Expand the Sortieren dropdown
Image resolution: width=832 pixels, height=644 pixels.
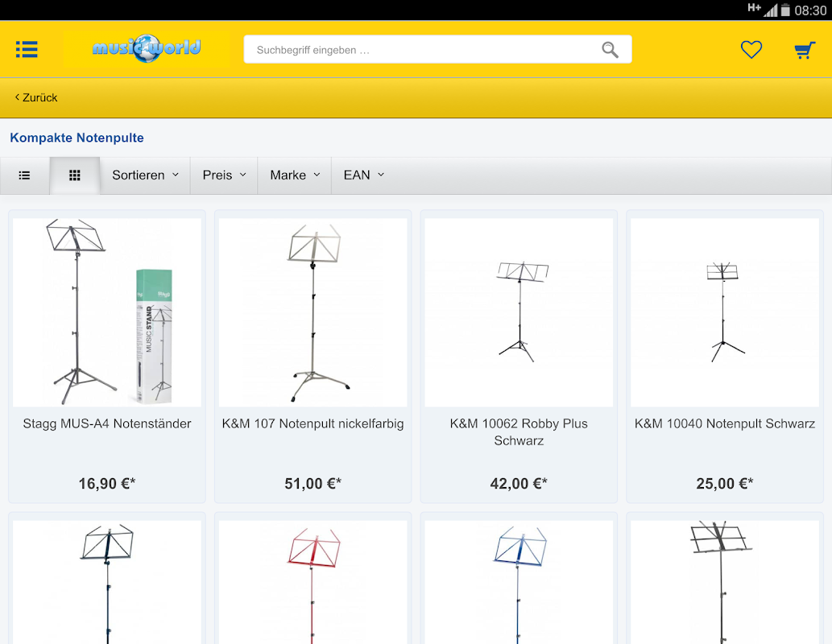click(145, 175)
